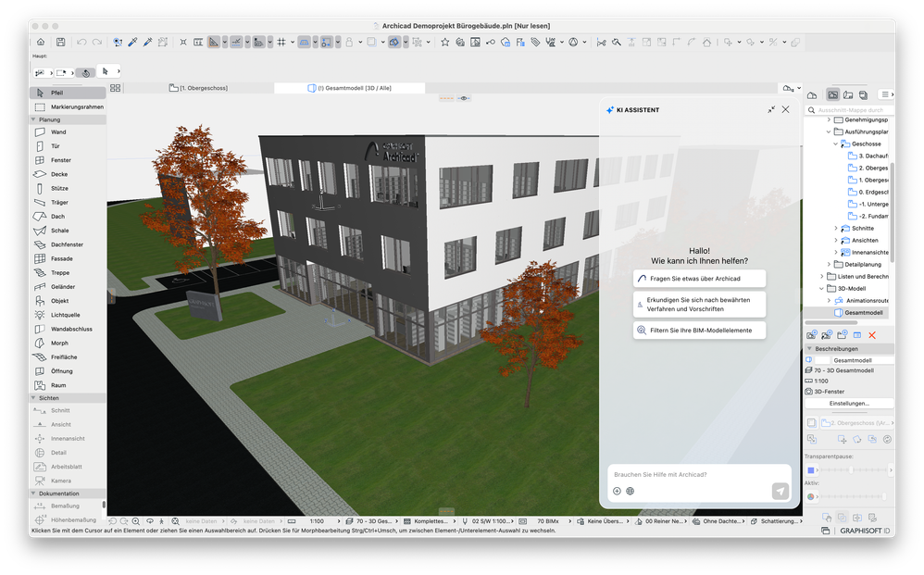Switch navigator to the View Map icon
This screenshot has width=924, height=575.
coord(832,94)
